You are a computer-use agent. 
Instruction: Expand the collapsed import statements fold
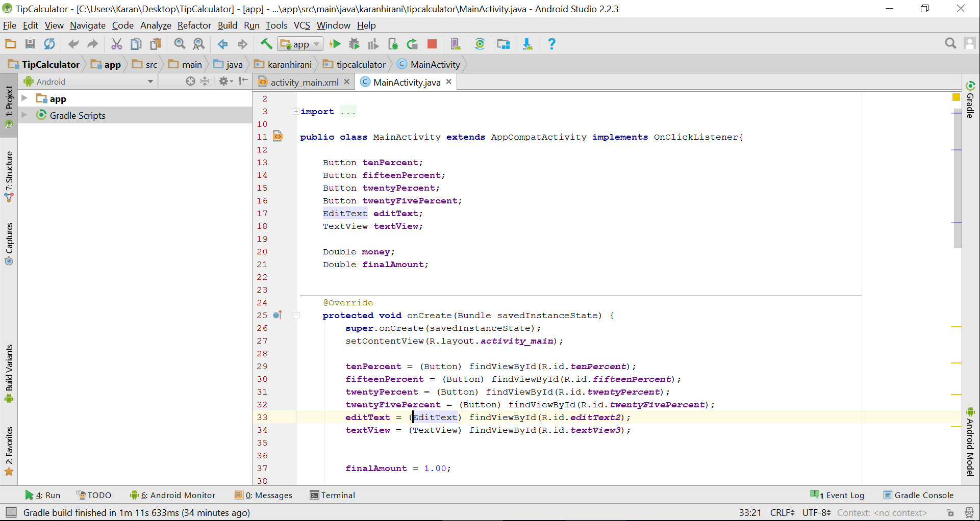tap(296, 112)
